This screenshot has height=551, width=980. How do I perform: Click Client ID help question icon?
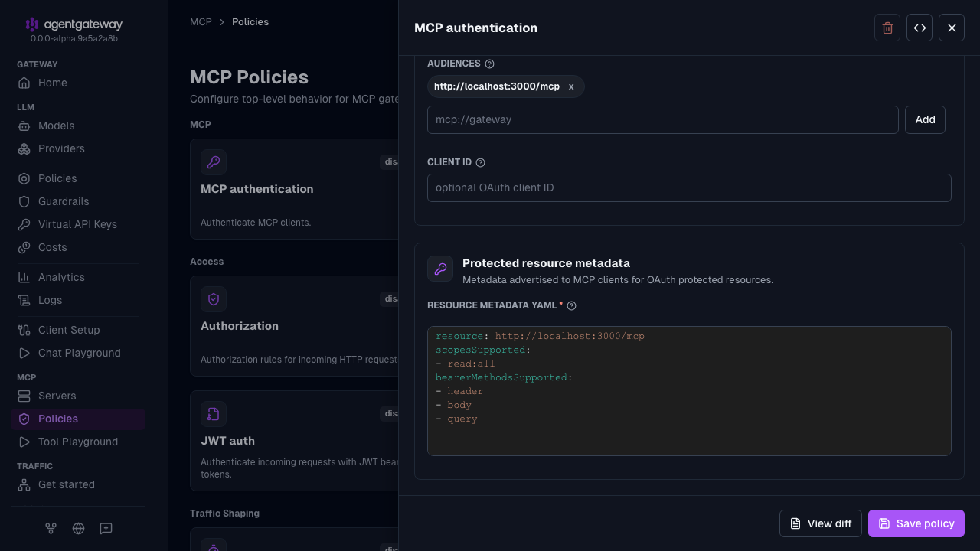point(480,163)
